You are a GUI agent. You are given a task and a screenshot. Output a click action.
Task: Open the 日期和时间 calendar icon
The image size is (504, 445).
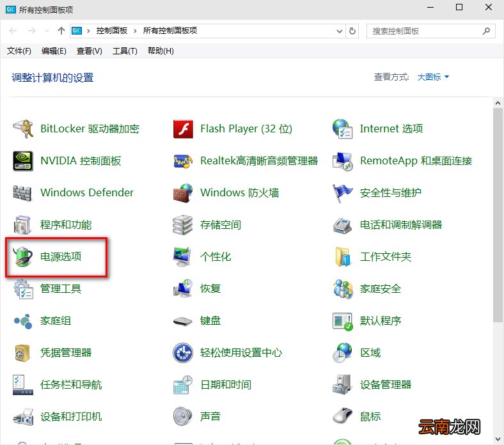click(183, 385)
